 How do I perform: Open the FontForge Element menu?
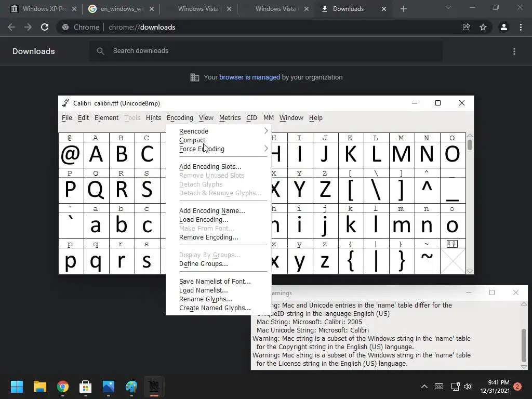[107, 118]
